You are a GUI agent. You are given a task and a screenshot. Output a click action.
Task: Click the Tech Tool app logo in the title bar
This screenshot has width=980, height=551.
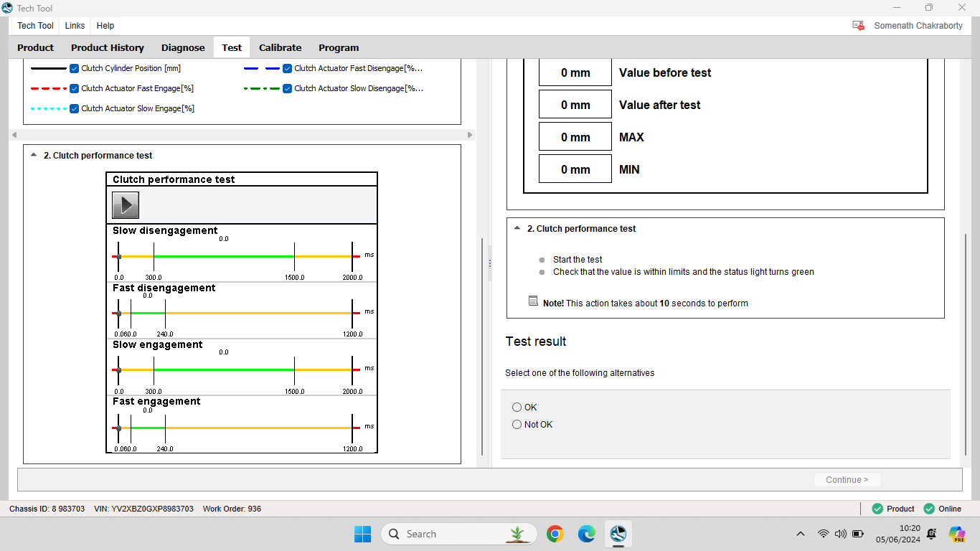7,8
